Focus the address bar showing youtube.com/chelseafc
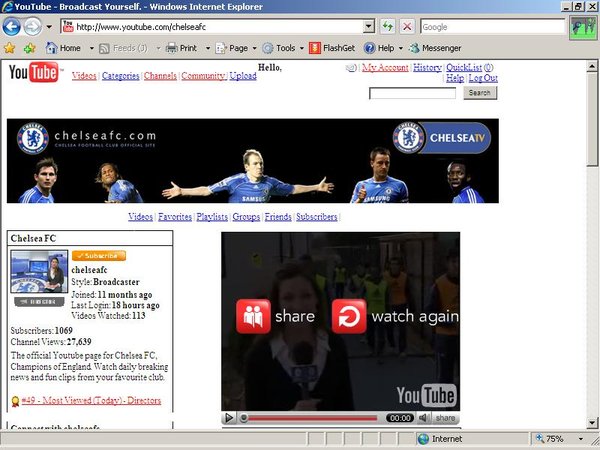Screen dimensions: 600x450 coord(212,27)
